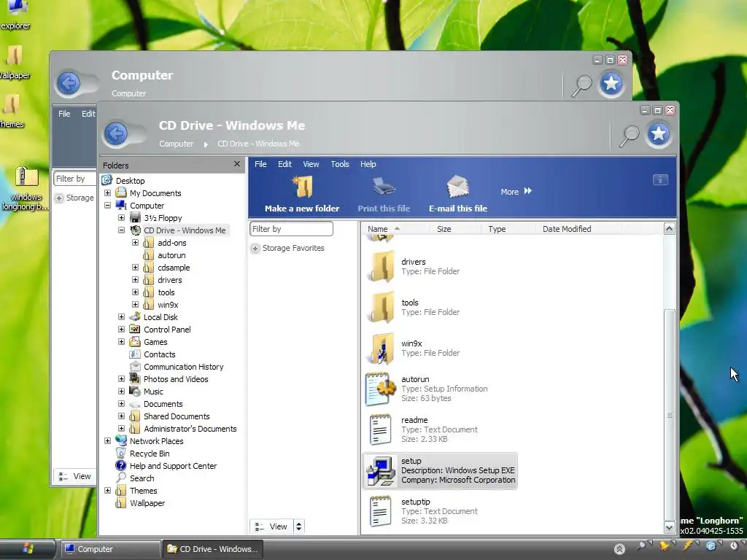Click More tasks button
The width and height of the screenshot is (747, 560).
(x=516, y=192)
